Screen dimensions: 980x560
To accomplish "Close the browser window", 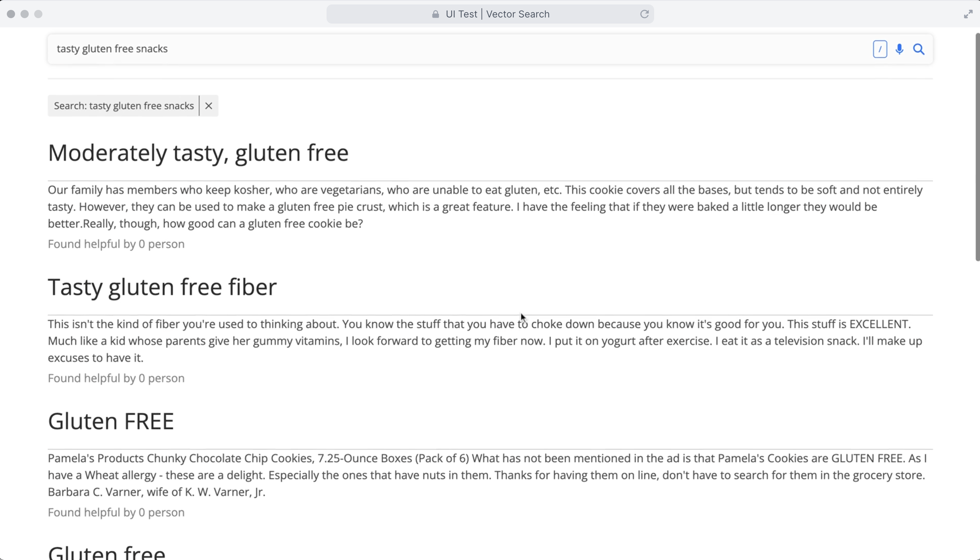I will pyautogui.click(x=11, y=14).
